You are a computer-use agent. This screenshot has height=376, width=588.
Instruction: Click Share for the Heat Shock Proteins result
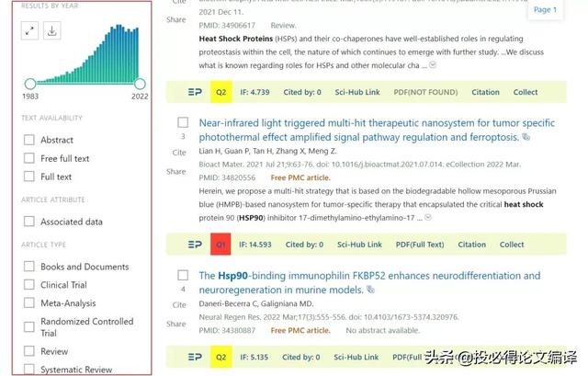click(x=175, y=19)
